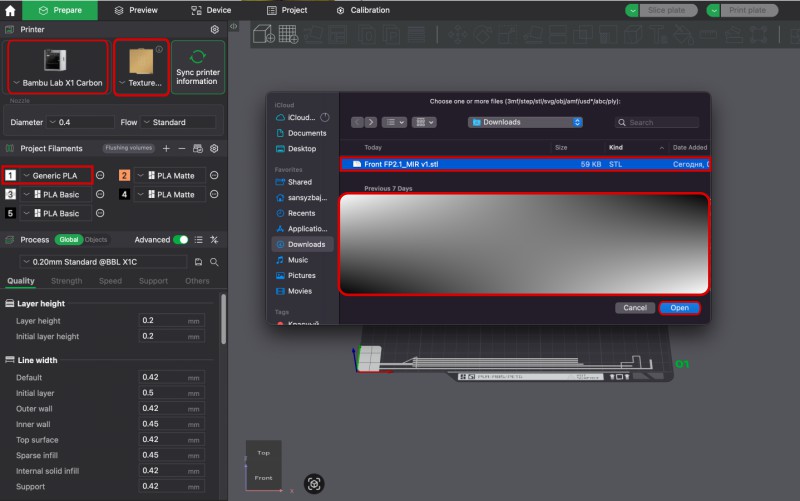
Task: Click Add cube model toolbar icon
Action: [x=264, y=34]
